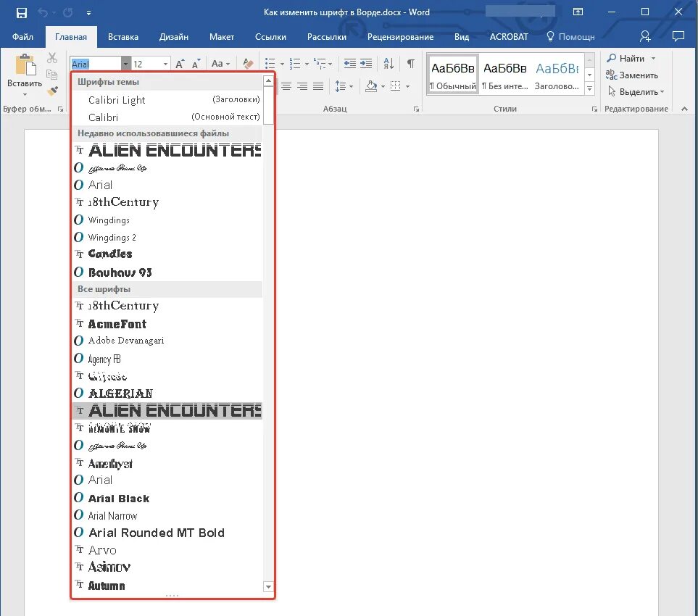This screenshot has width=698, height=616.
Task: Expand the font name dropdown arrow
Action: (x=125, y=64)
